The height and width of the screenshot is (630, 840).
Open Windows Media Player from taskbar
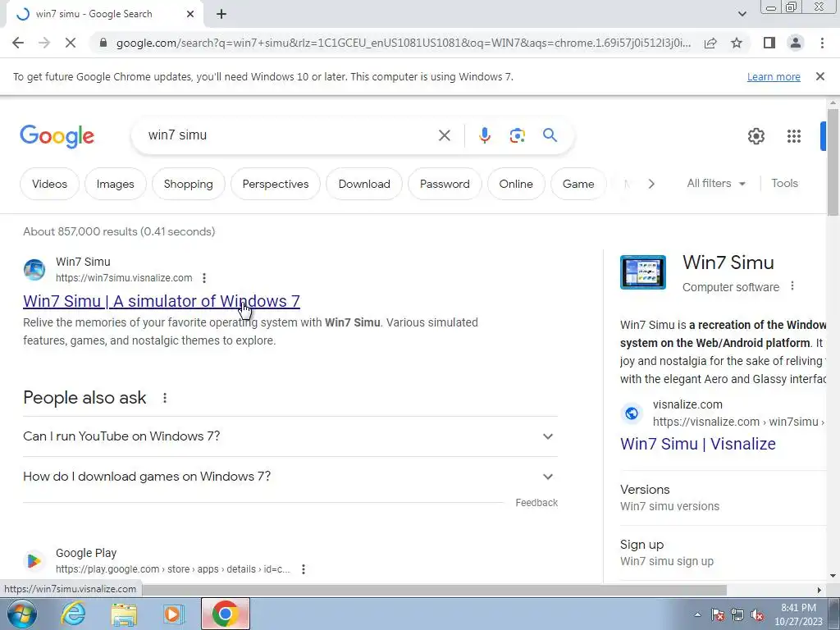pos(173,614)
